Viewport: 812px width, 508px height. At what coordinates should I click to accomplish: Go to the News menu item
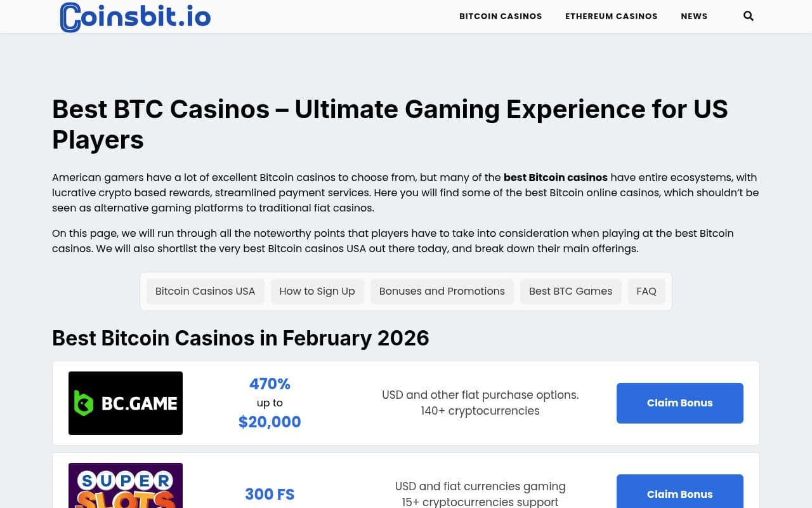pos(694,16)
